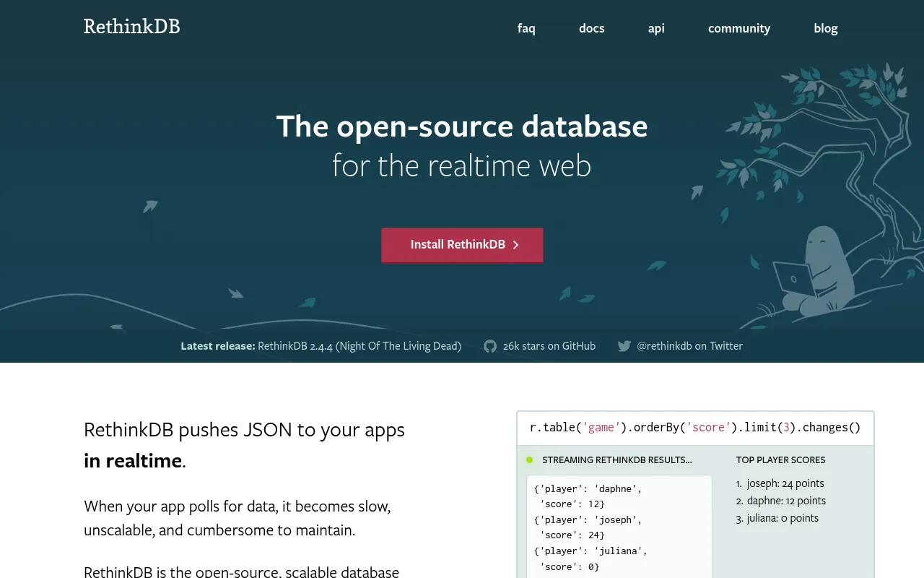Screen dimensions: 924x578
Task: Open 26k stars on GitHub link
Action: click(549, 346)
